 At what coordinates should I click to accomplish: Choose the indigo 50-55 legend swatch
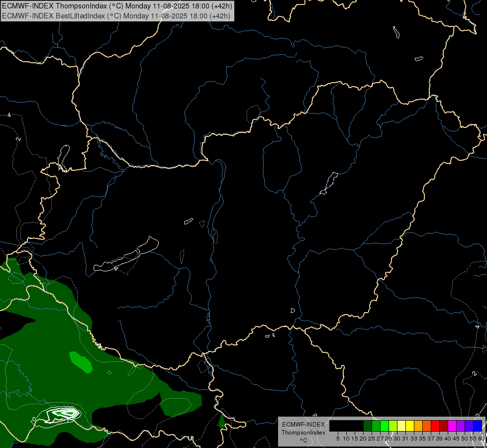click(x=469, y=426)
